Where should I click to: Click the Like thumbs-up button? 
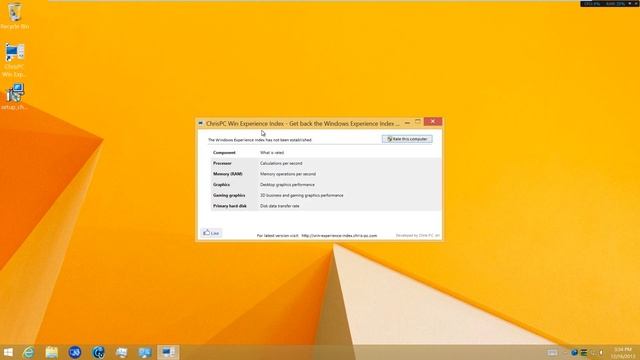(x=211, y=233)
